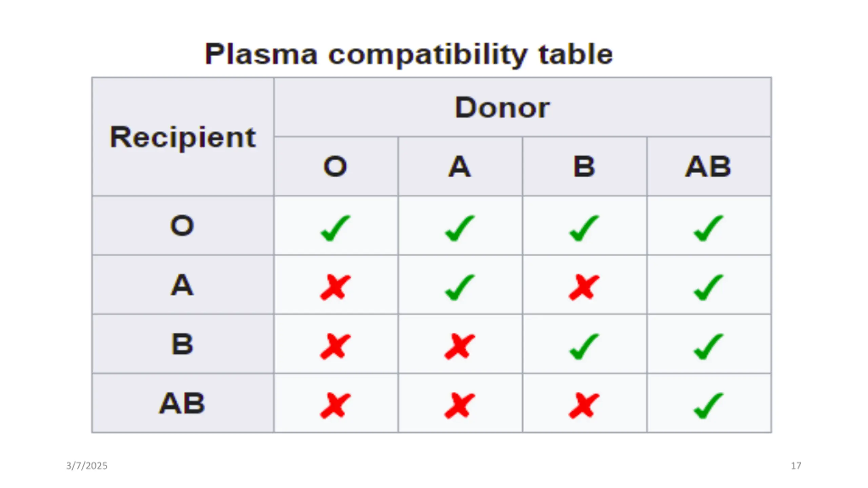
Task: Click the red cross for recipient A, donor B
Action: pos(584,287)
